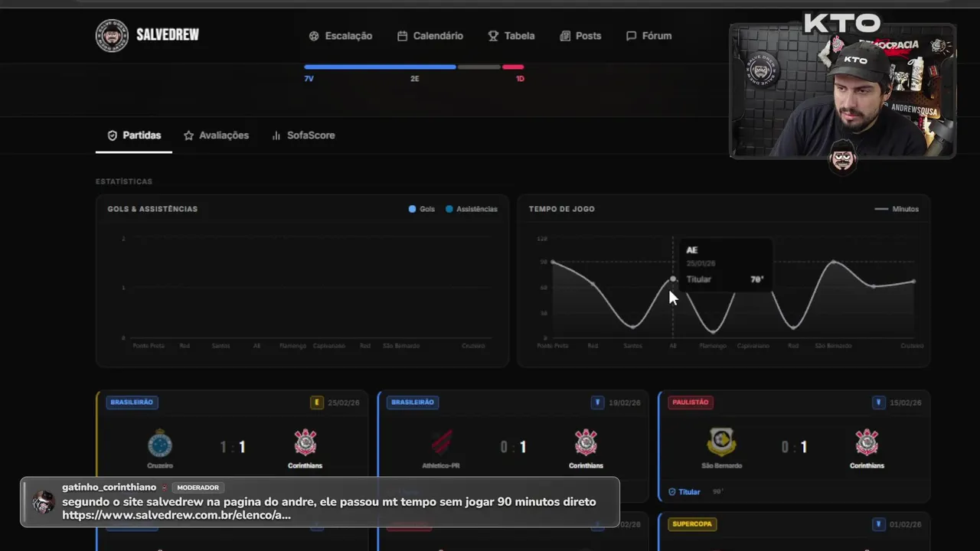
Task: Click the date 01/02/26
Action: click(x=906, y=525)
